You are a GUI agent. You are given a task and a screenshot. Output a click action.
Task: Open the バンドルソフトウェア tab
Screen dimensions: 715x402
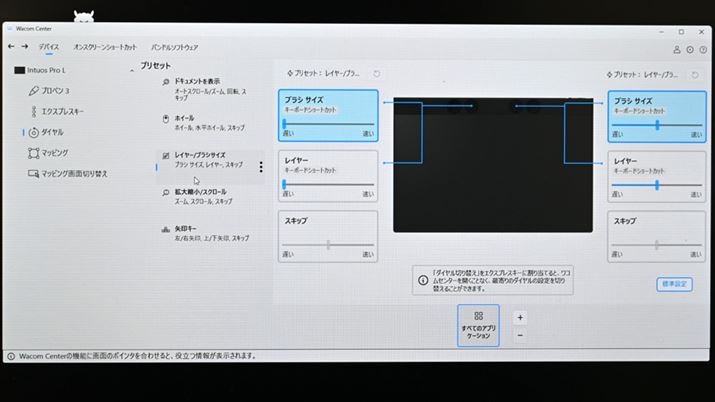(174, 47)
